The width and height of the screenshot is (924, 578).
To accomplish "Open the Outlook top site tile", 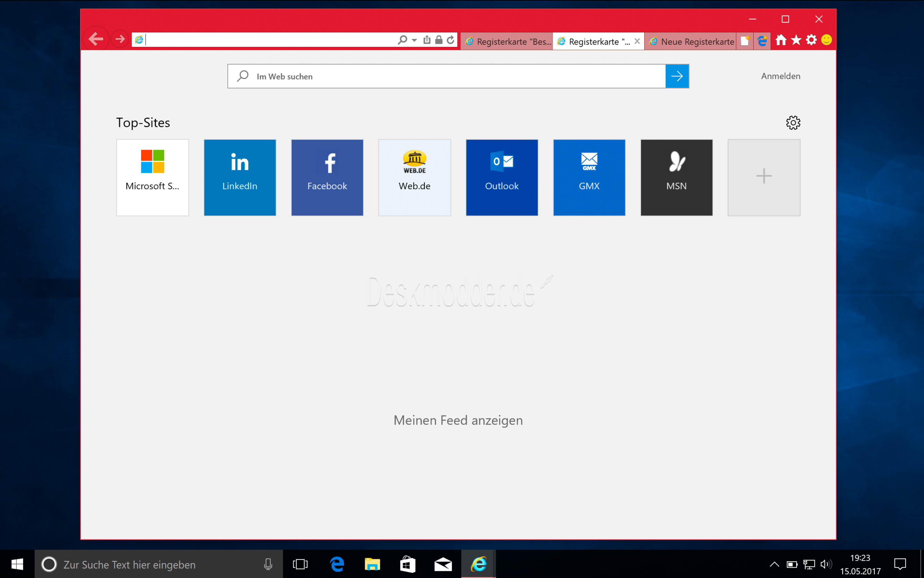I will [x=502, y=177].
